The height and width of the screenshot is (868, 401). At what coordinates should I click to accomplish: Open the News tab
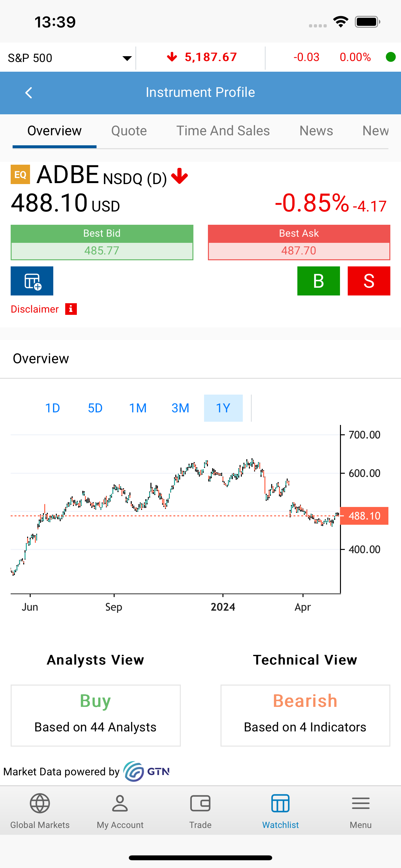tap(316, 131)
